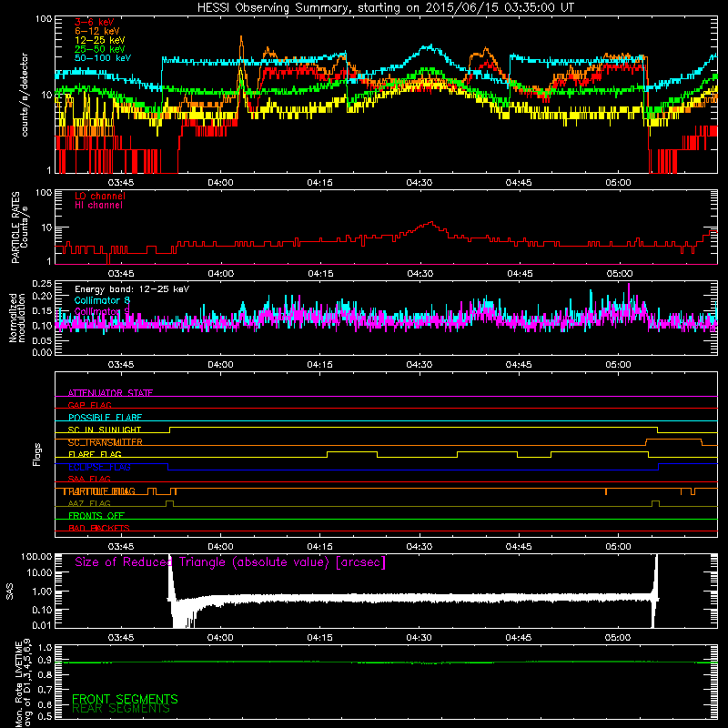
Task: Click the FRONTS_OFF flag label
Action: click(96, 516)
